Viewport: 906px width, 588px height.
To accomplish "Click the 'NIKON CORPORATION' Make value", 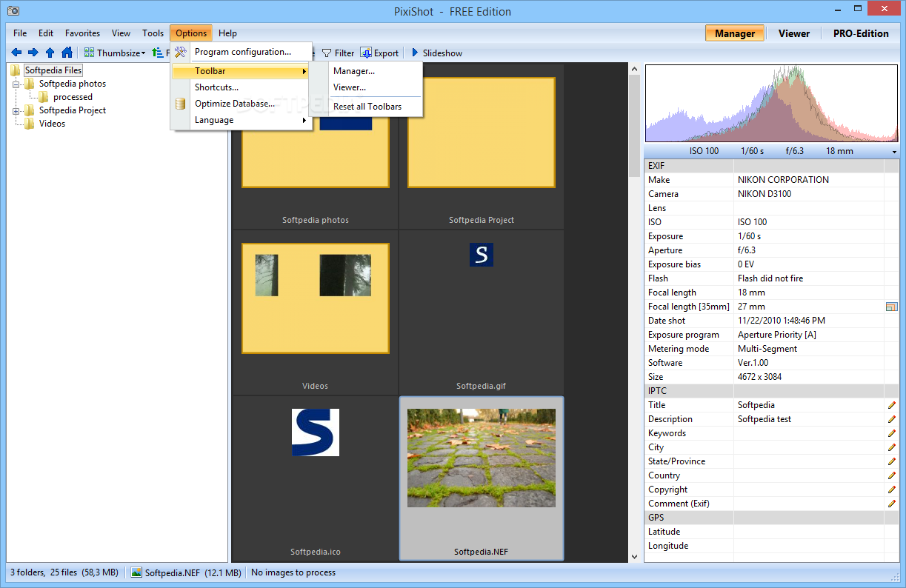I will (783, 180).
